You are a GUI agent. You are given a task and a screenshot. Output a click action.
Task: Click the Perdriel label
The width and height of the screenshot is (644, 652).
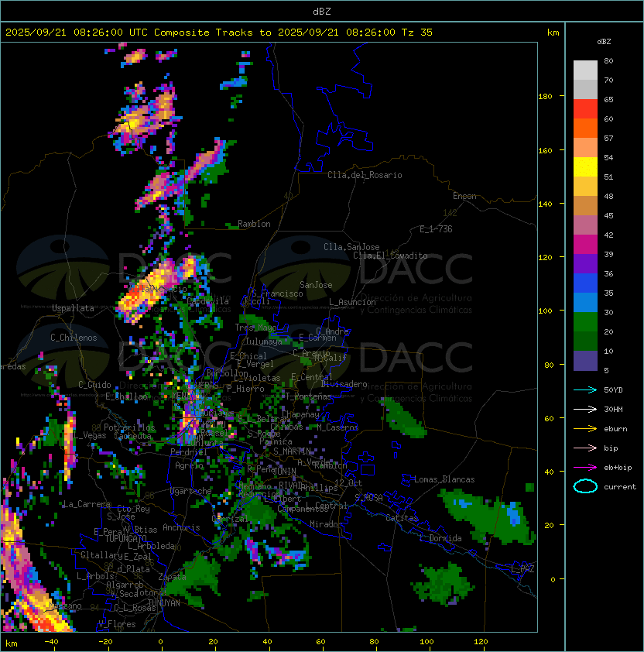coord(188,452)
